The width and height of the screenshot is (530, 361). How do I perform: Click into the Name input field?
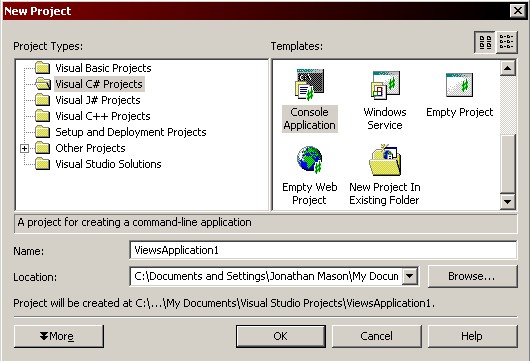point(323,250)
